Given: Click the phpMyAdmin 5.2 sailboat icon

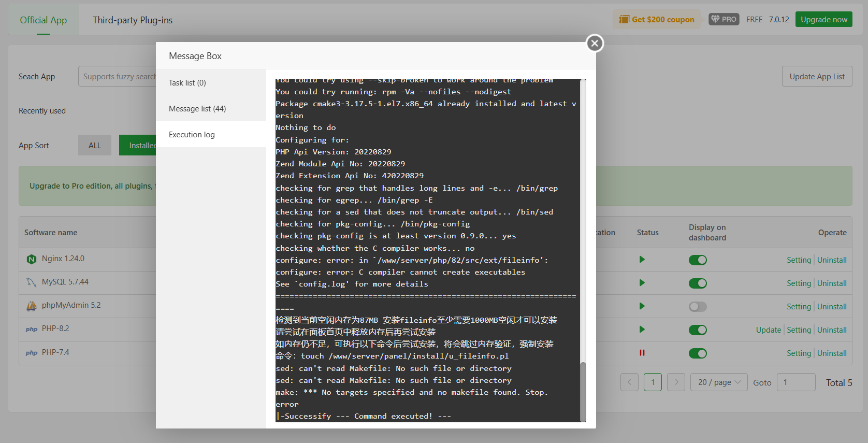Looking at the screenshot, I should click(32, 306).
